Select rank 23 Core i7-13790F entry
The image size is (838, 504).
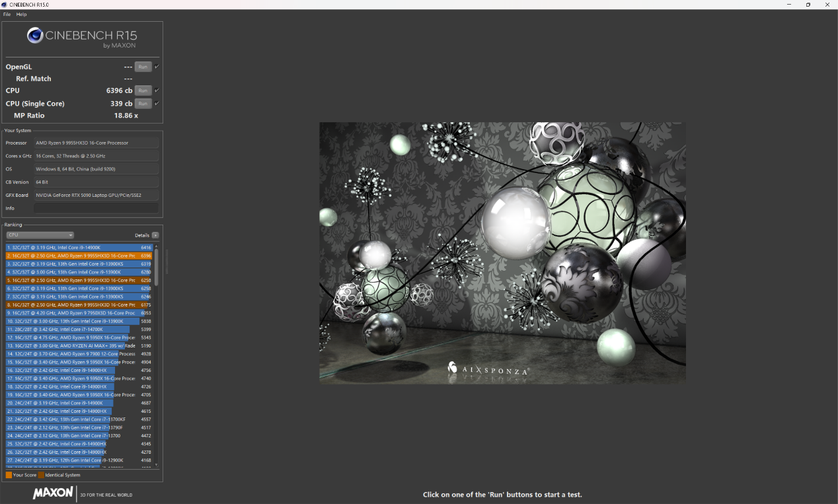click(79, 427)
